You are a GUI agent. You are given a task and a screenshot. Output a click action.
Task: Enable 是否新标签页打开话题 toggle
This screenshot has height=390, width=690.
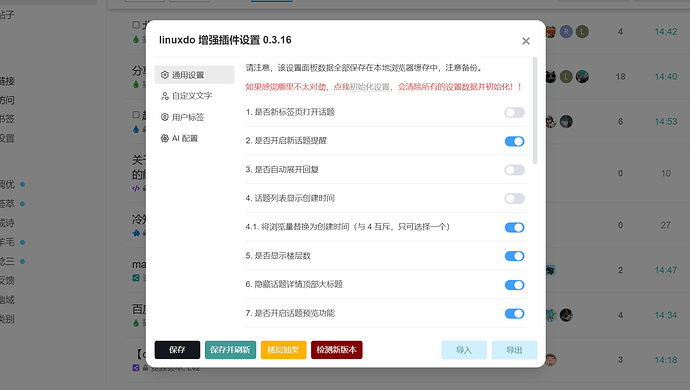514,112
